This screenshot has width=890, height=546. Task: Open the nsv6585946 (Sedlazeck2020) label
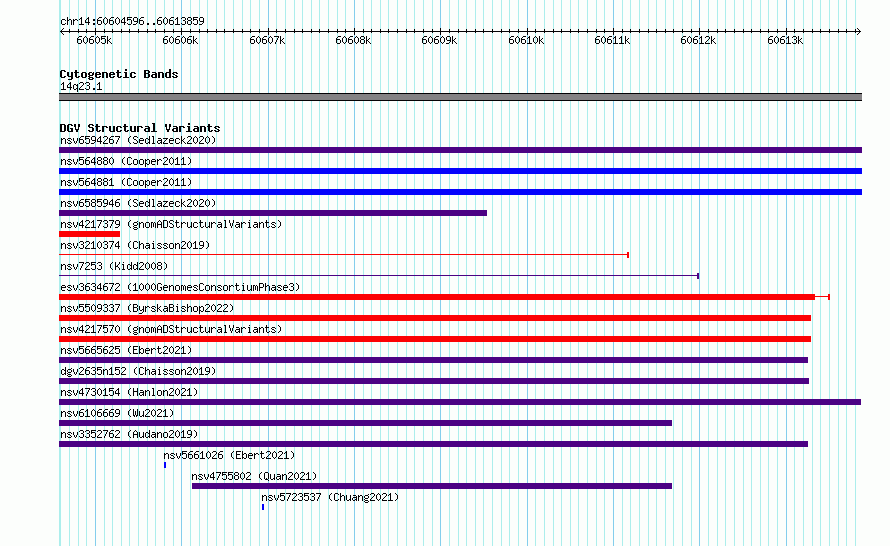pos(138,203)
